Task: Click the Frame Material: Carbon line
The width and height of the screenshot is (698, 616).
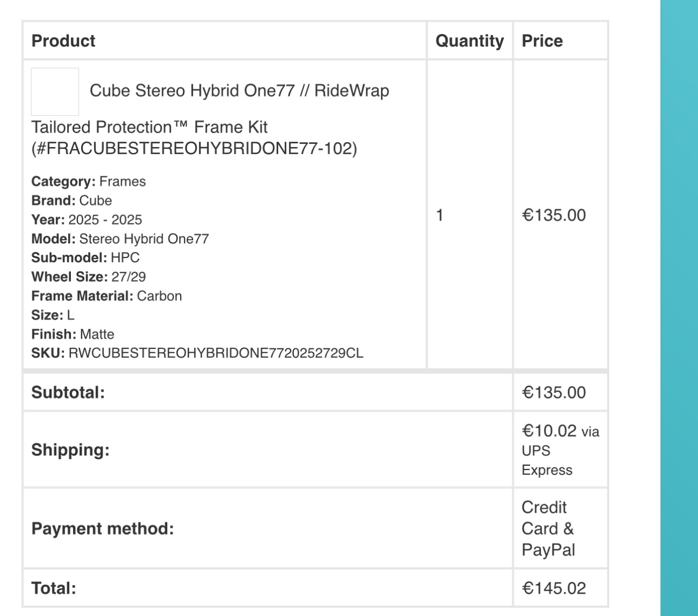Action: [x=107, y=296]
